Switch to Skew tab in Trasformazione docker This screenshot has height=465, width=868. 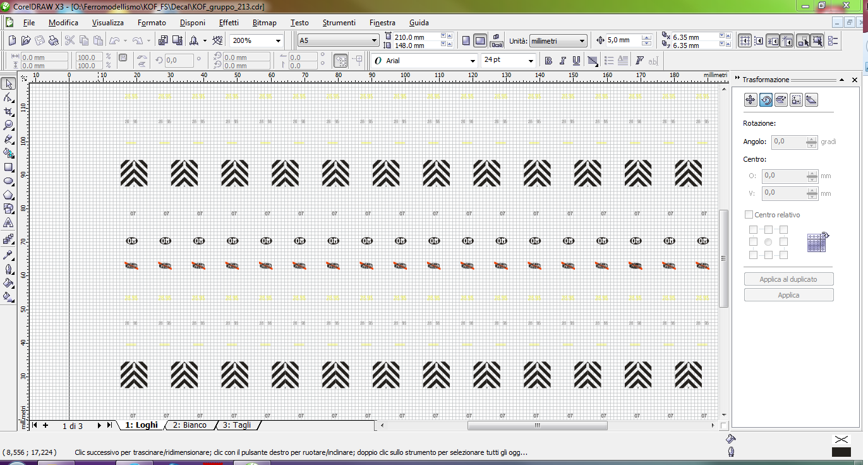tap(811, 100)
